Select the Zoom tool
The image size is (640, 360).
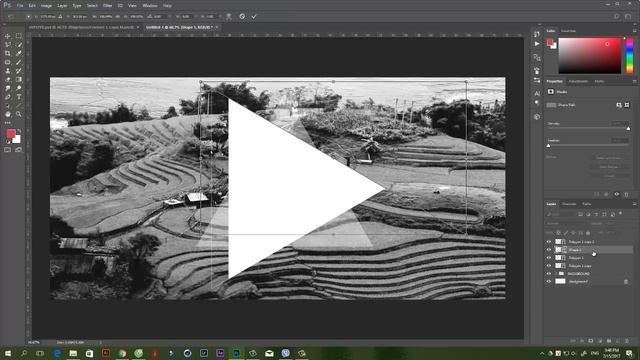coord(19,114)
